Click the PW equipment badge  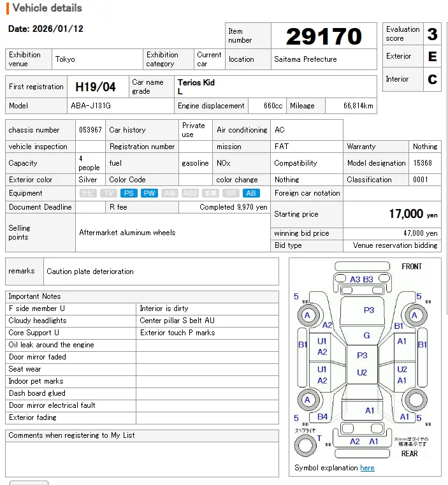point(149,193)
